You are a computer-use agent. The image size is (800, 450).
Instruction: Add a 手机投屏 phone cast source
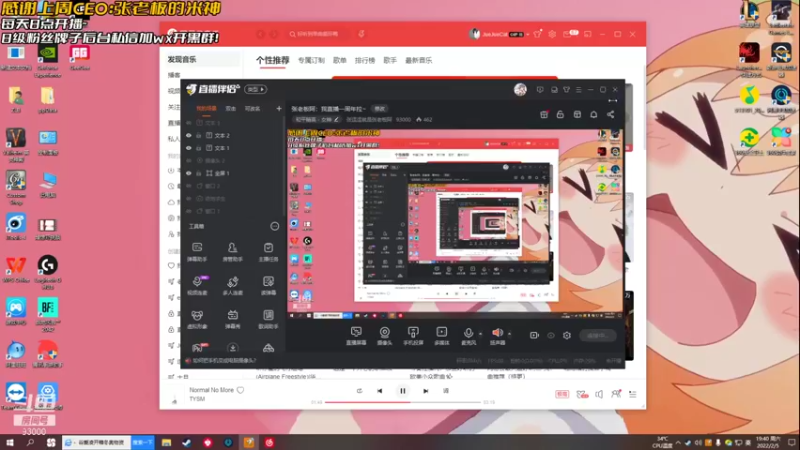pyautogui.click(x=413, y=336)
